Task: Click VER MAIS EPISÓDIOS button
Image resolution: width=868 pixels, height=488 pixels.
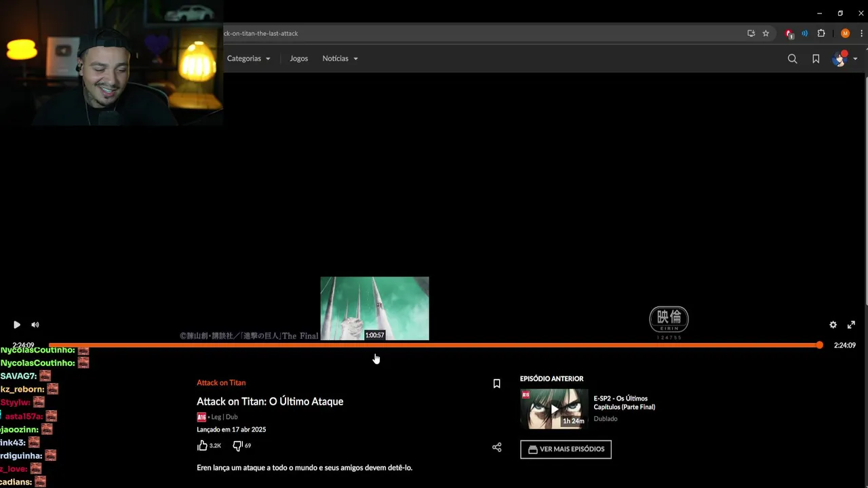Action: click(x=566, y=449)
